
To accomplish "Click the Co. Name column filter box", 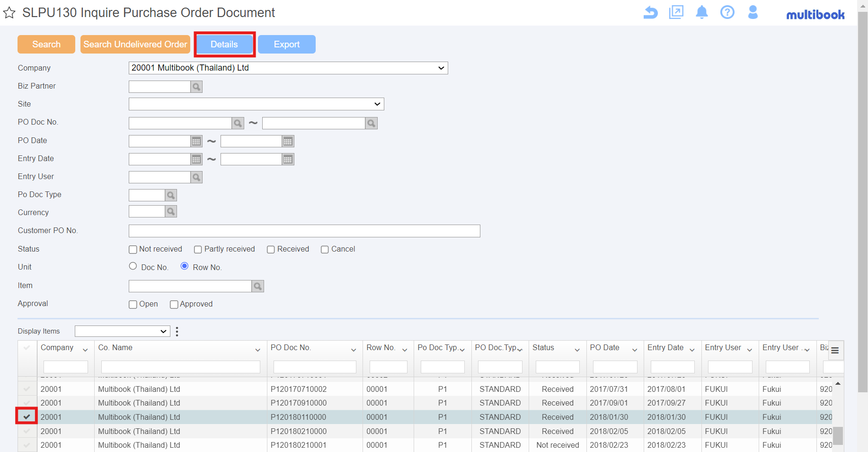I will 181,367.
